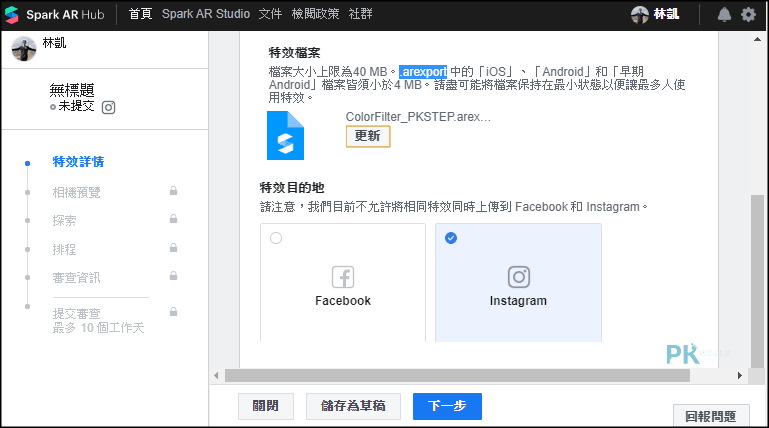Image resolution: width=769 pixels, height=428 pixels.
Task: Click the user avatar in the top bar
Action: point(640,15)
